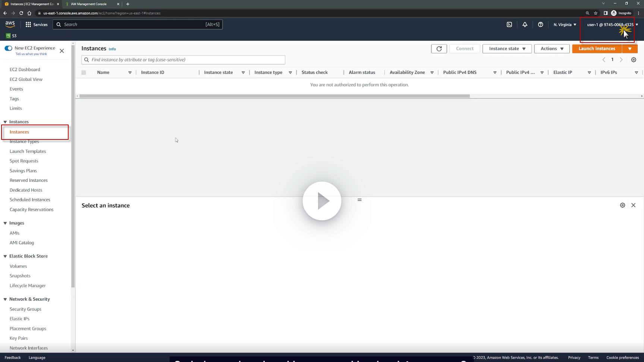Viewport: 644px width, 362px height.
Task: Open browser zoom indicator icon
Action: point(587,13)
